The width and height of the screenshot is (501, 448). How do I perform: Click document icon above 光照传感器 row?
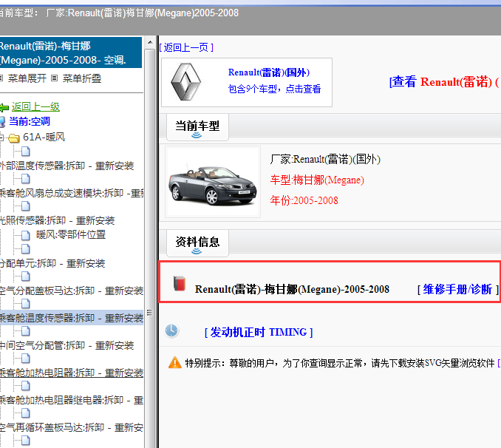(x=26, y=206)
